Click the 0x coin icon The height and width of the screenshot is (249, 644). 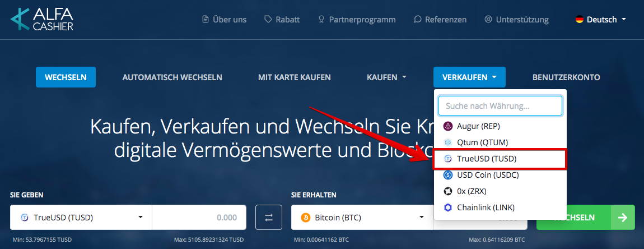click(448, 191)
